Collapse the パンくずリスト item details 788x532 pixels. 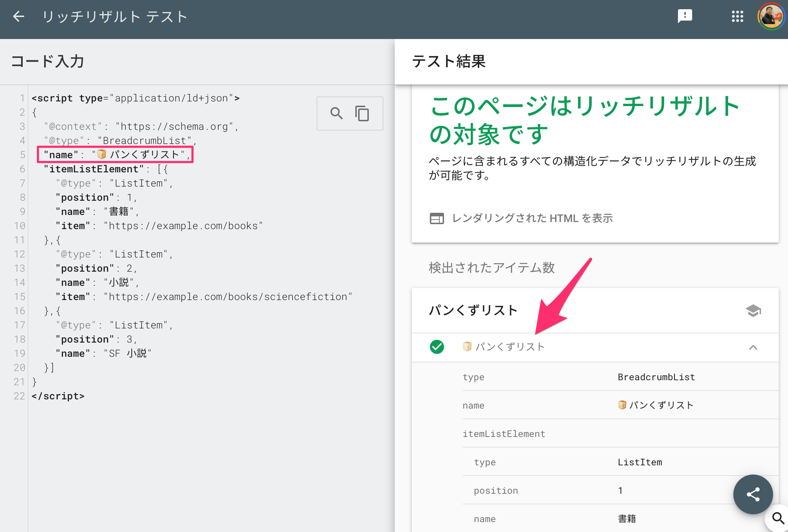coord(753,347)
